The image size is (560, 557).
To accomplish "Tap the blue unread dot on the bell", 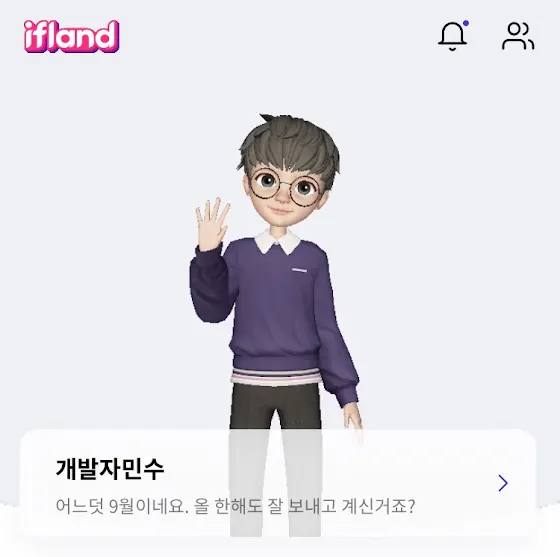I will point(465,24).
